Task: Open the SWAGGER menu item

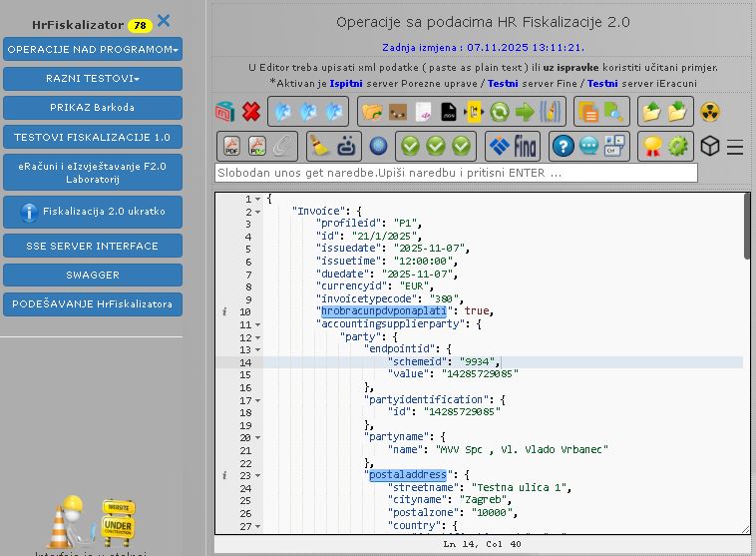Action: pyautogui.click(x=93, y=275)
